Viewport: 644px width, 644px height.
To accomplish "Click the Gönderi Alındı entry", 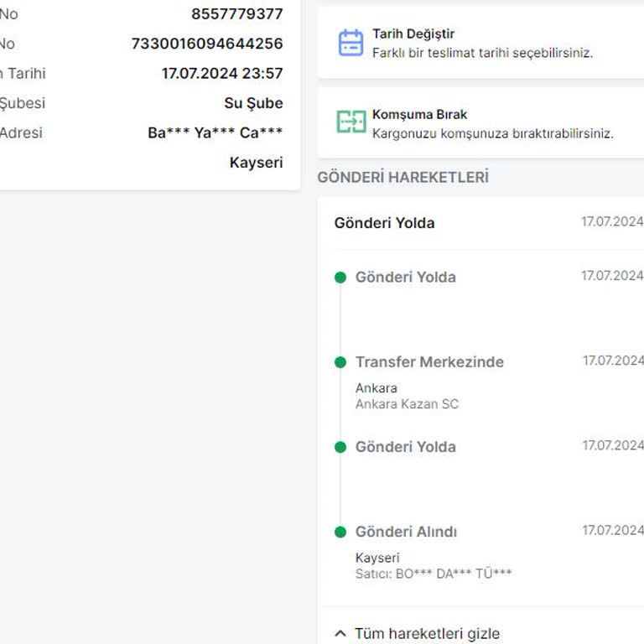I will (406, 532).
